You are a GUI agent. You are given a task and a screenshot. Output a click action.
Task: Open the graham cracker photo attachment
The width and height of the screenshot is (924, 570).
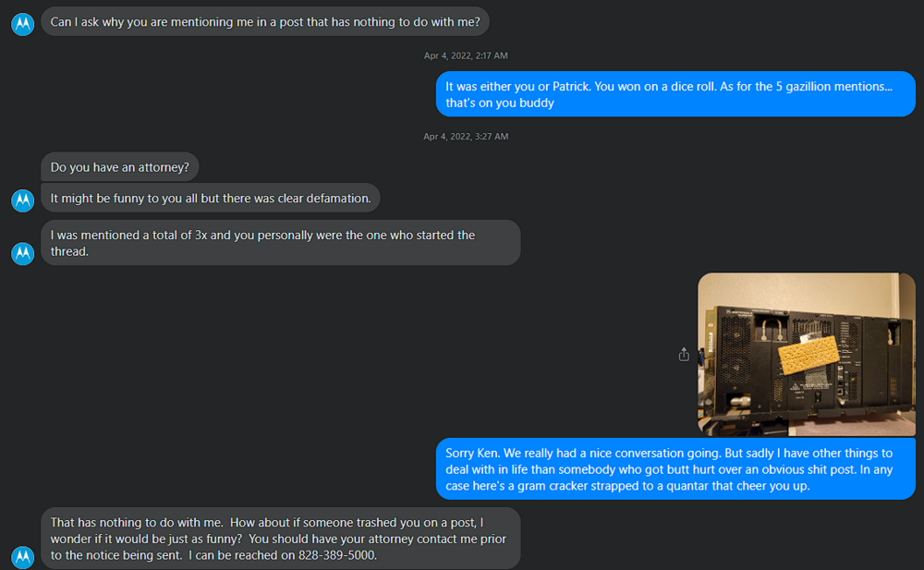tap(807, 354)
